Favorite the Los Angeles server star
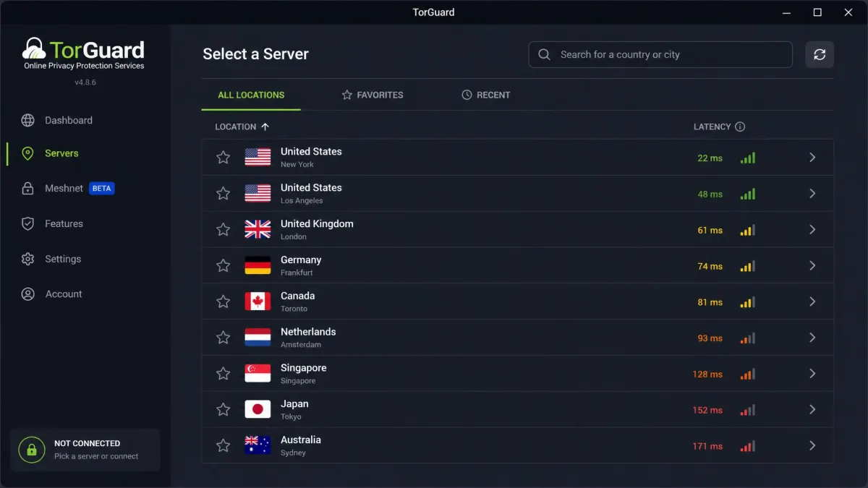The width and height of the screenshot is (868, 488). click(224, 193)
